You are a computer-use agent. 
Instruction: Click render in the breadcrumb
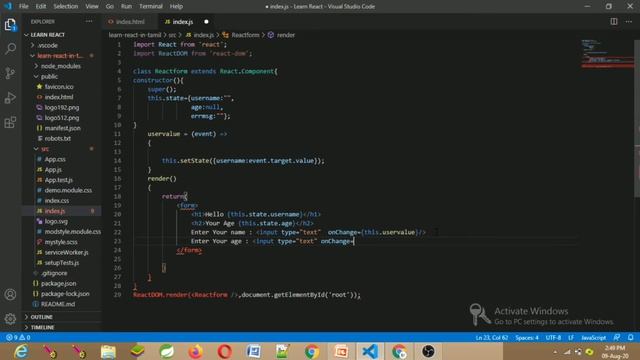[x=286, y=35]
